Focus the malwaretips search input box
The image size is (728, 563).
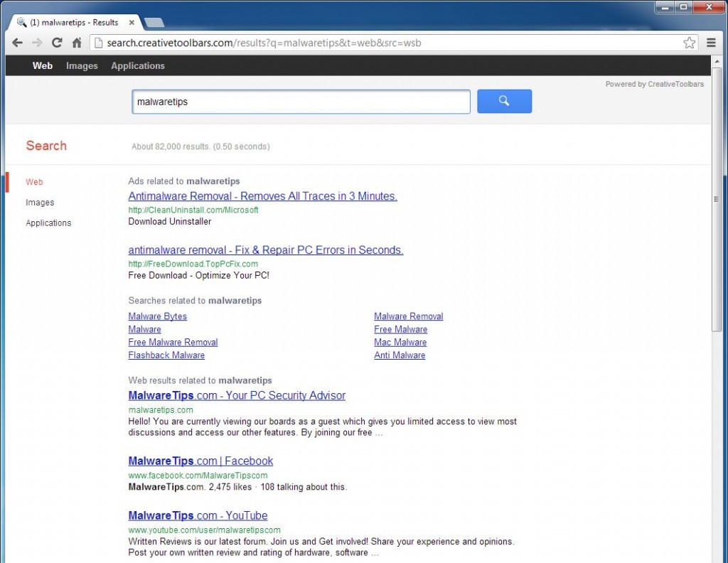[301, 102]
